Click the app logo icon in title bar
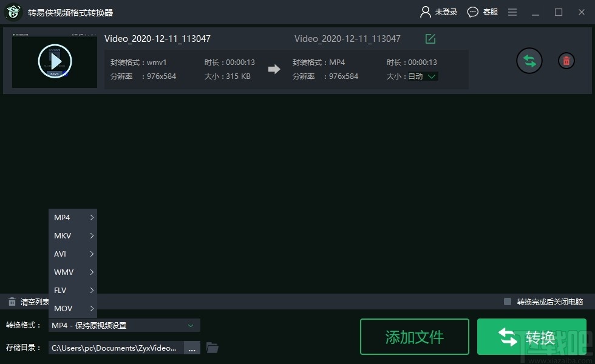The image size is (595, 364). point(12,12)
